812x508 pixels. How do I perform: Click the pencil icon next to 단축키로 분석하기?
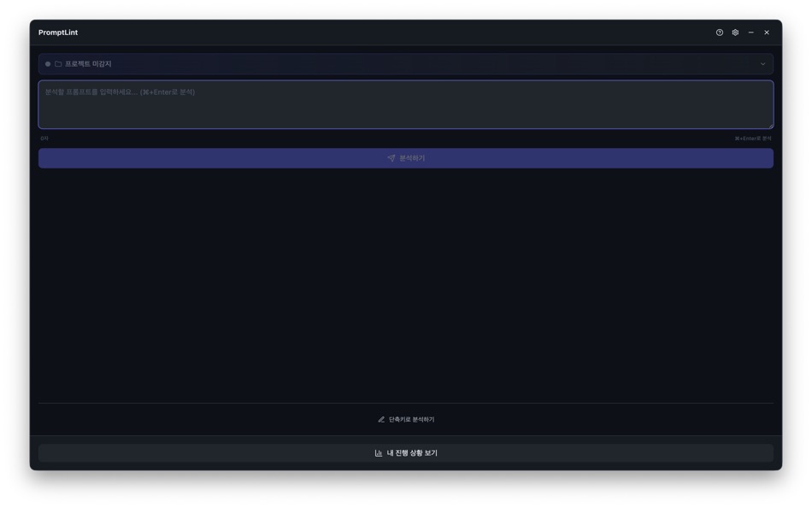coord(382,419)
